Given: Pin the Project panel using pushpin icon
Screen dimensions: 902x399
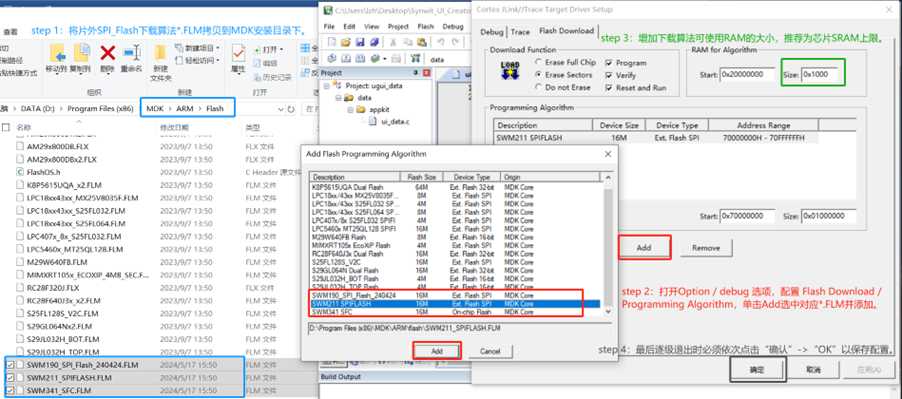Looking at the screenshot, I should point(416,73).
